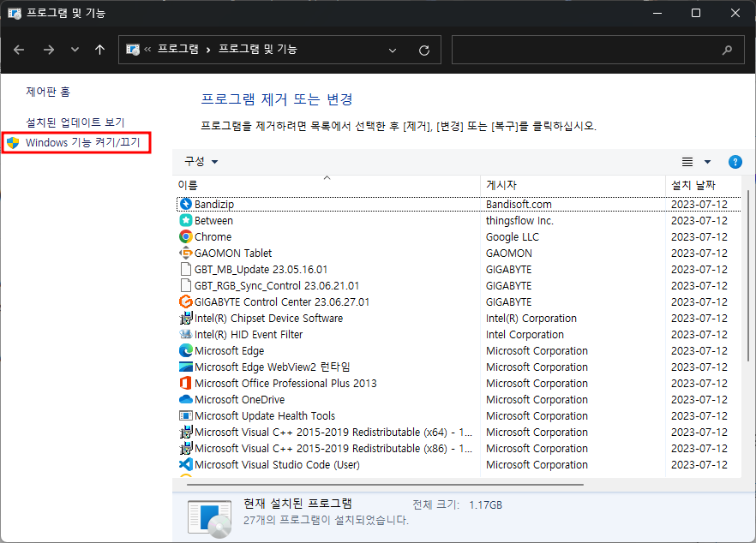Click the GIGABYTE Control Center icon
The width and height of the screenshot is (756, 543).
click(186, 302)
